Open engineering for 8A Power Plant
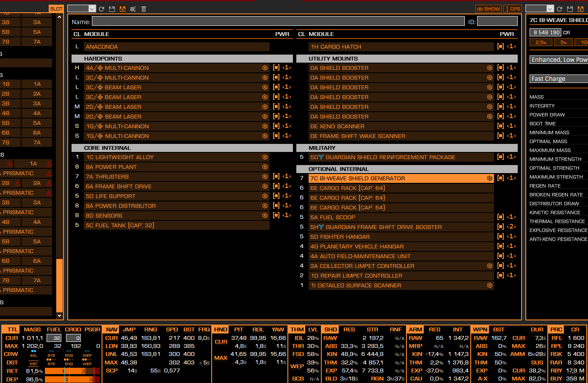588x383 pixels. (x=265, y=167)
